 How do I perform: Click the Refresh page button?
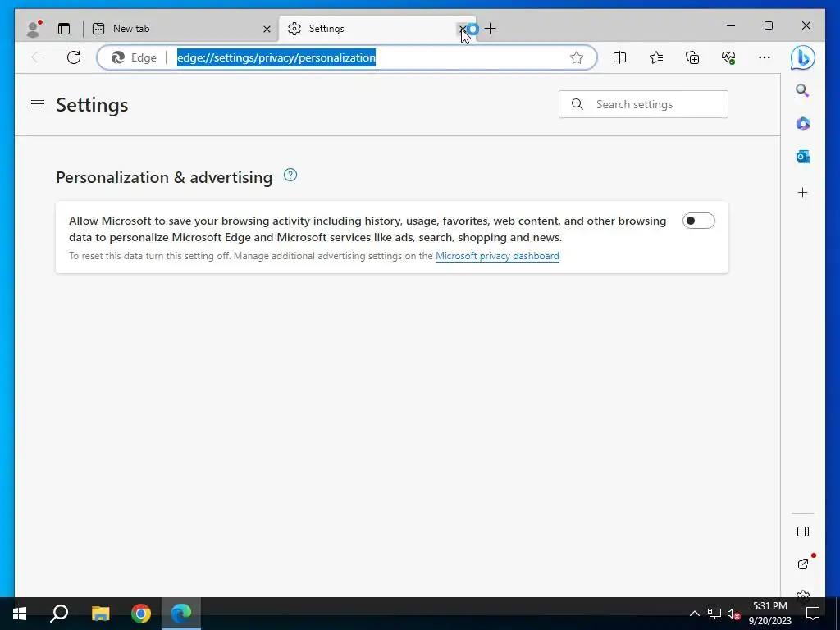click(74, 57)
